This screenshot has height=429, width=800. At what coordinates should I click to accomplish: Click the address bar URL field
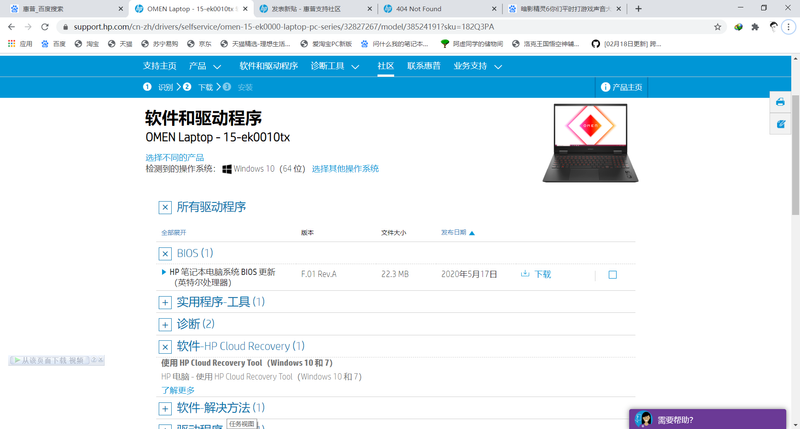tap(388, 27)
